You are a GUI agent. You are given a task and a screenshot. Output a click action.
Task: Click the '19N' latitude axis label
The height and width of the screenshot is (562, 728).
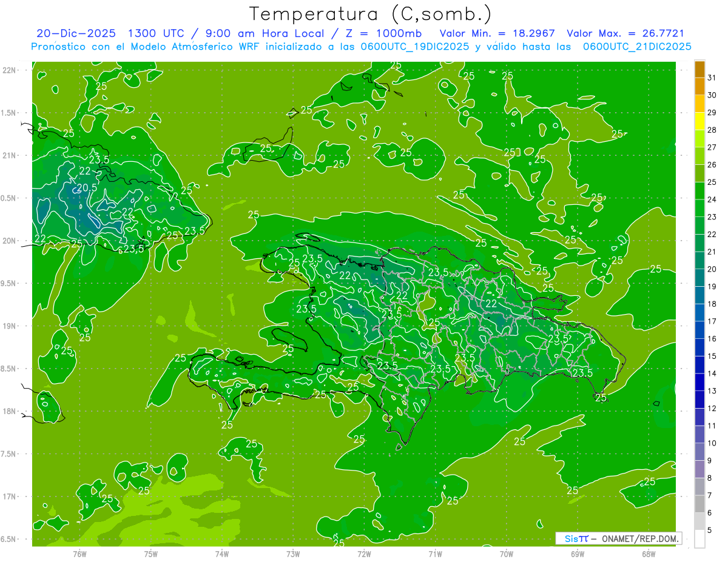point(9,326)
